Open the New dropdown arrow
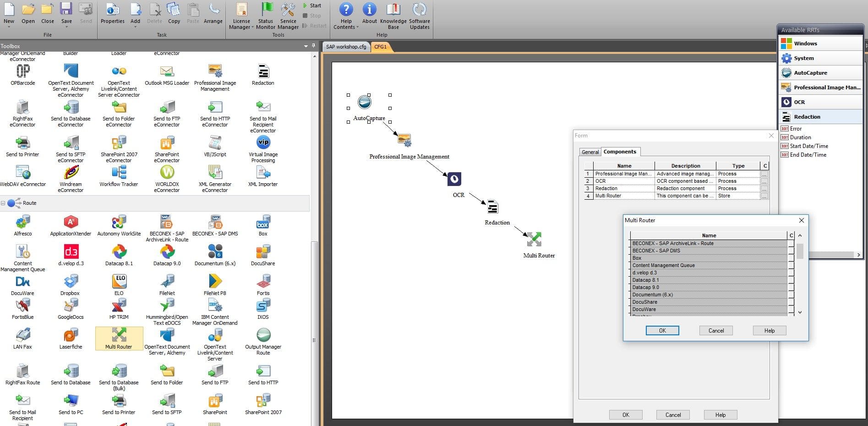Viewport: 868px width, 426px height. tap(9, 27)
